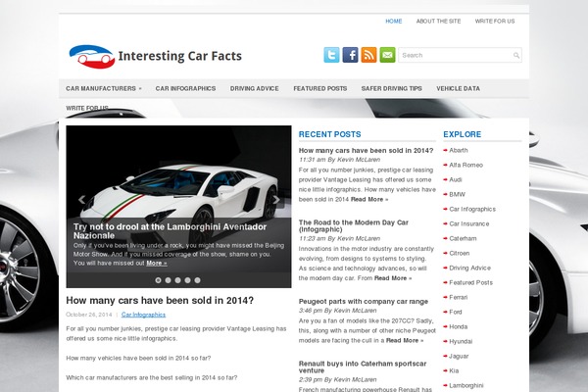Select the fifth slider dot
Image resolution: width=588 pixels, height=392 pixels.
pyautogui.click(x=197, y=280)
